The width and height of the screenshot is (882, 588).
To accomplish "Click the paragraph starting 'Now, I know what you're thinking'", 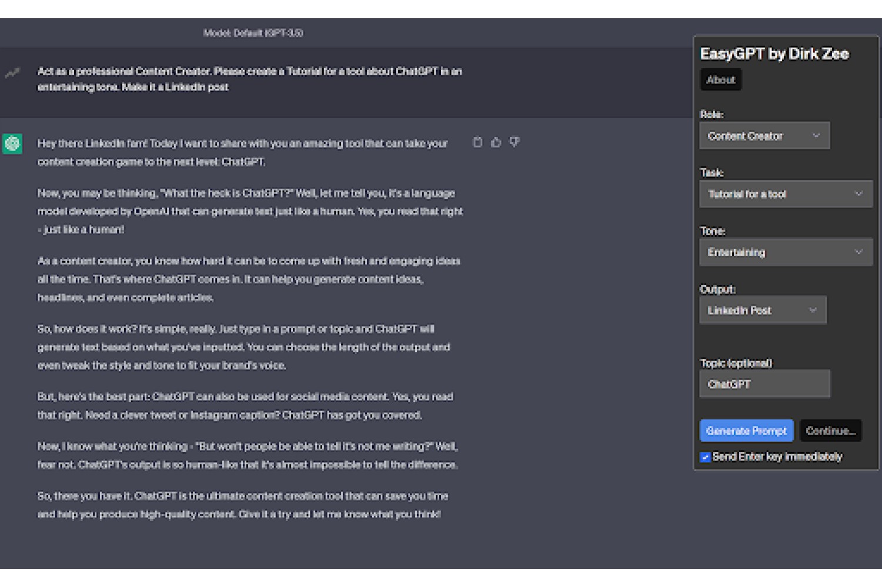I will (x=248, y=456).
